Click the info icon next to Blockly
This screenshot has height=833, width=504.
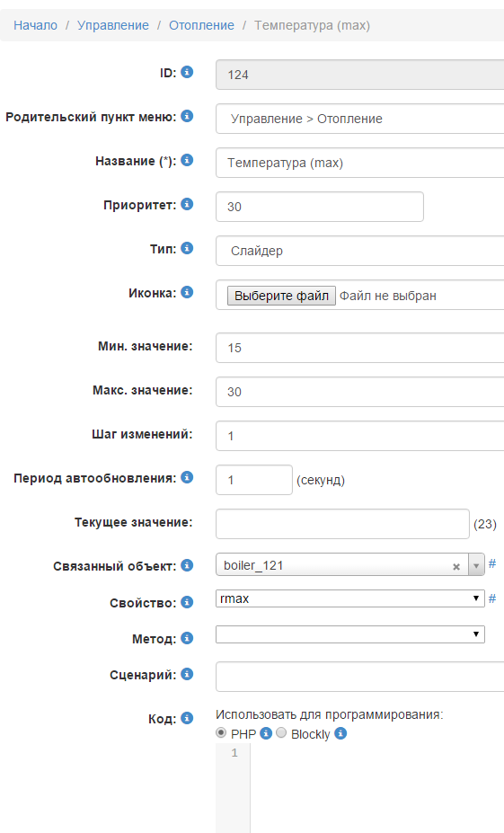(340, 733)
